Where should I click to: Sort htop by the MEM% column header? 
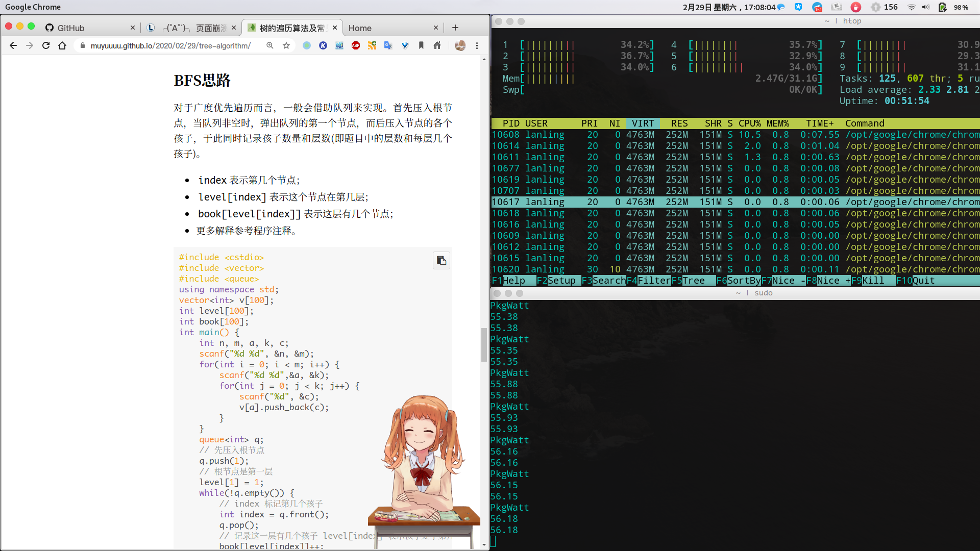click(777, 123)
